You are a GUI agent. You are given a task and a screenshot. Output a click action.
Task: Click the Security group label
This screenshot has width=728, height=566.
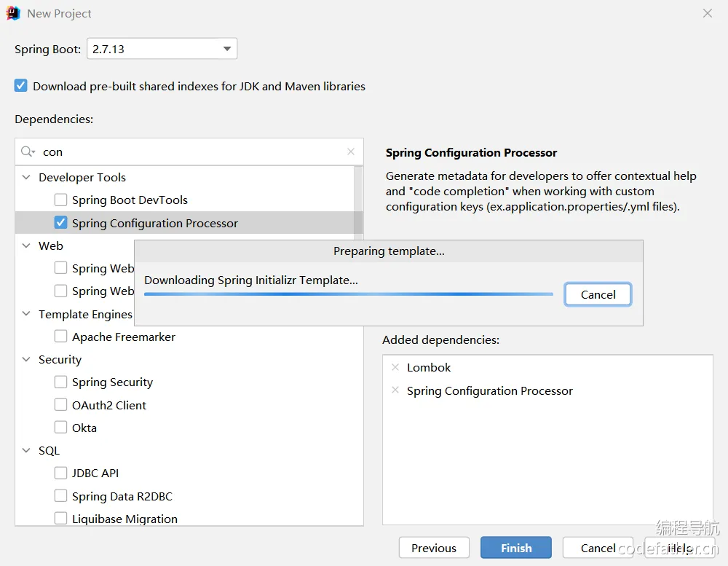(60, 360)
